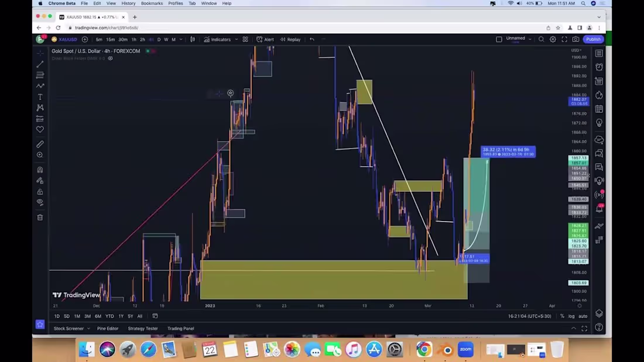Viewport: 644px width, 362px height.
Task: Open the Bookmarks menu in the menu bar
Action: click(x=152, y=4)
